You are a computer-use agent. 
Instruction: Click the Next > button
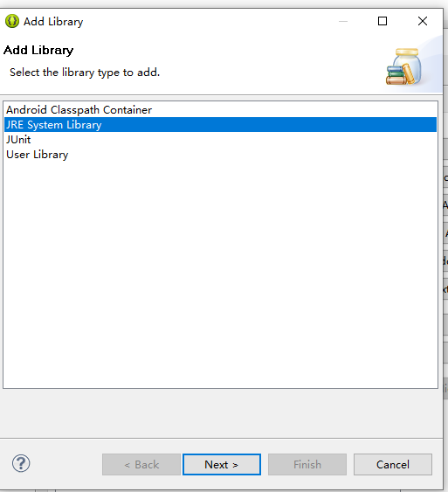(222, 464)
